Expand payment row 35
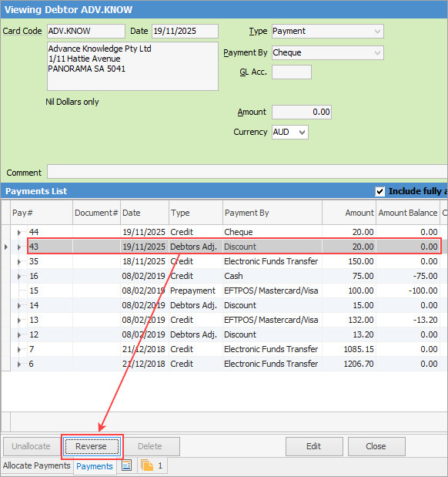This screenshot has width=448, height=477. [x=19, y=262]
